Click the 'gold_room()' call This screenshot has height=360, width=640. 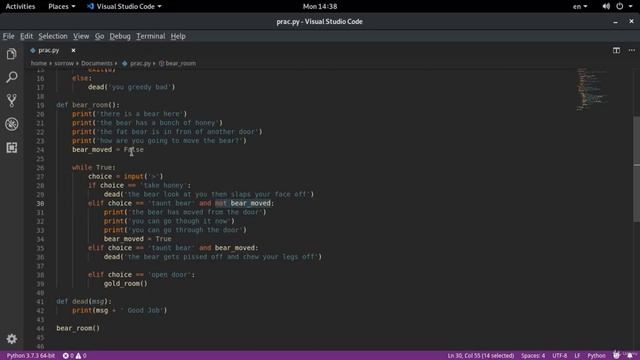[x=126, y=284]
